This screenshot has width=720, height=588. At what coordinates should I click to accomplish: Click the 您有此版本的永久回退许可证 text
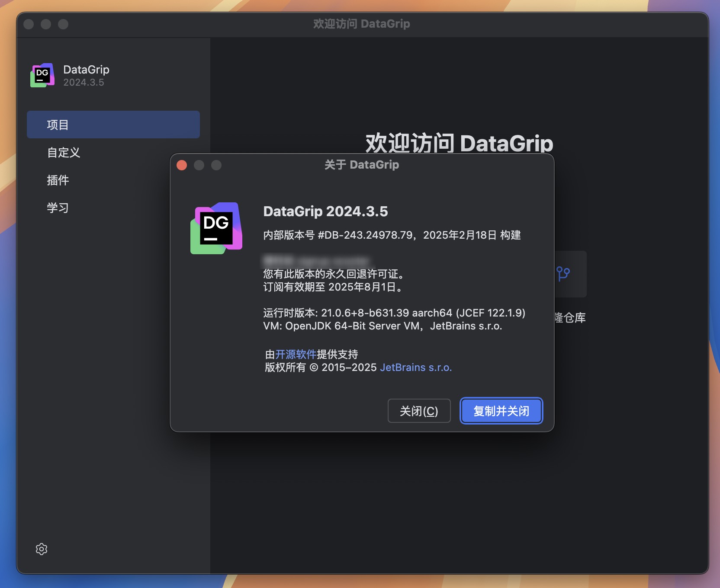334,274
